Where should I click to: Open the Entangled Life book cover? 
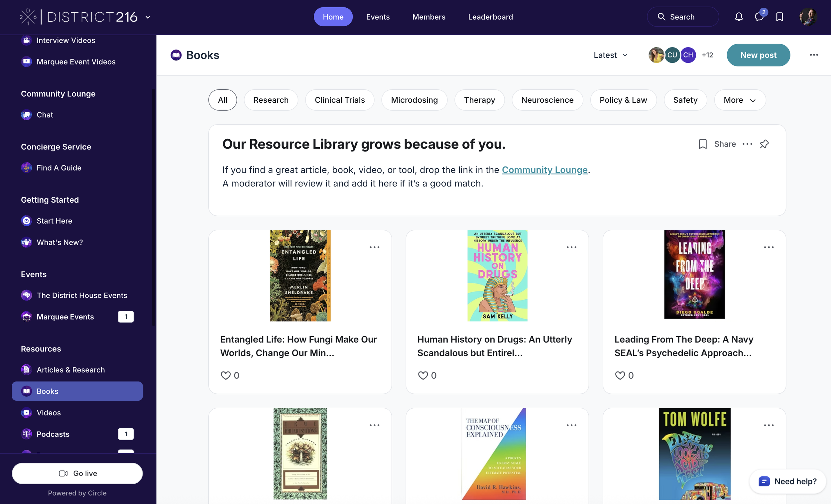[x=300, y=276]
